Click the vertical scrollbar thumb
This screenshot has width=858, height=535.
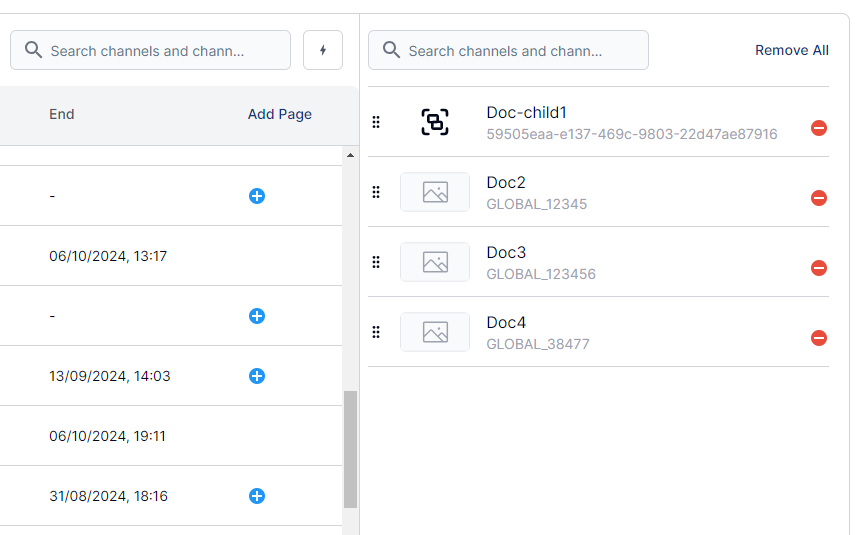(x=350, y=450)
